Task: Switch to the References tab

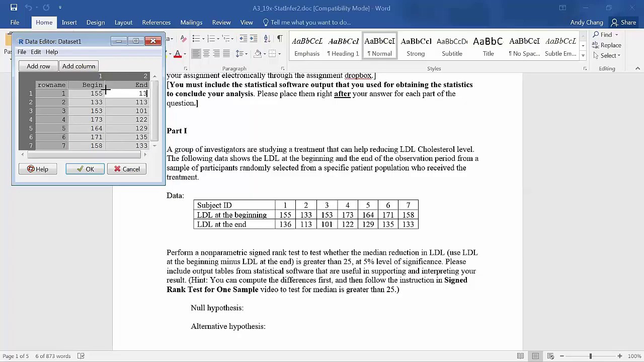Action: point(156,22)
